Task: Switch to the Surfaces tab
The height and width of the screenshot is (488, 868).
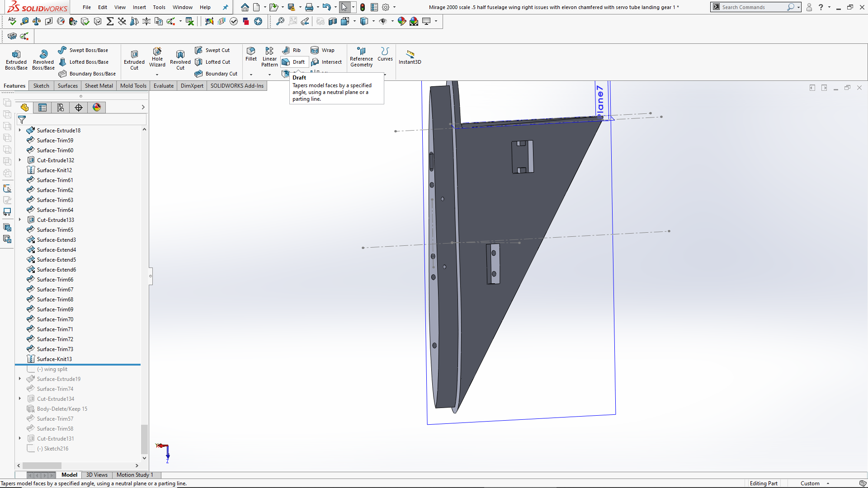Action: (x=68, y=86)
